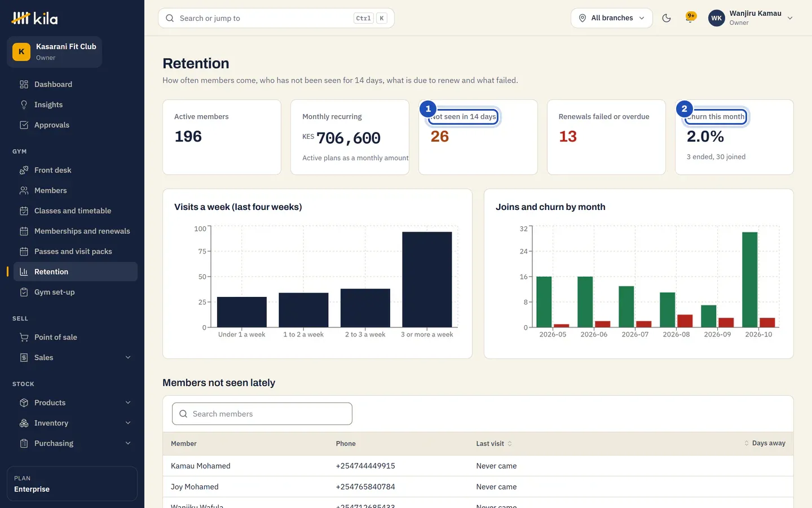Click the Gym set-up clipboard icon

tap(24, 292)
